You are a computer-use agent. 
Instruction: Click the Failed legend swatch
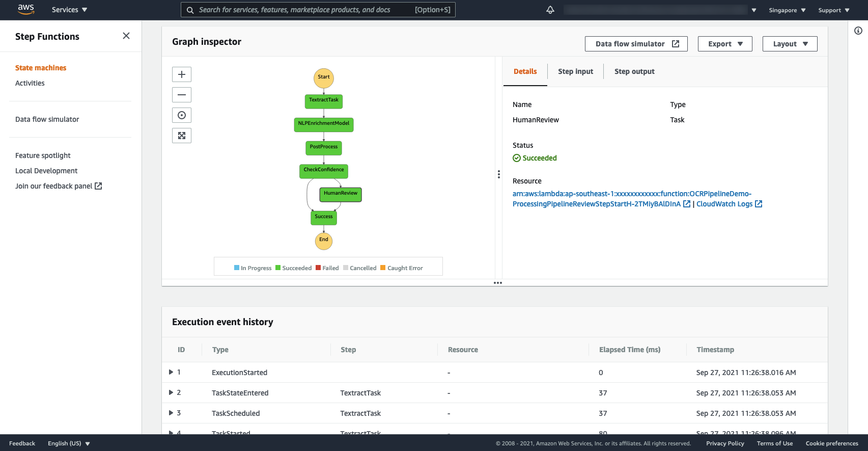(318, 268)
